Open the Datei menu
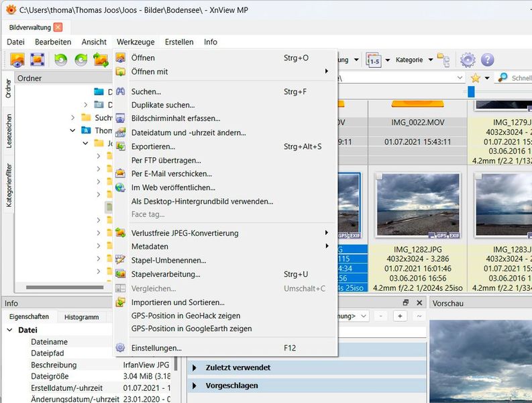532x403 pixels. coord(15,42)
